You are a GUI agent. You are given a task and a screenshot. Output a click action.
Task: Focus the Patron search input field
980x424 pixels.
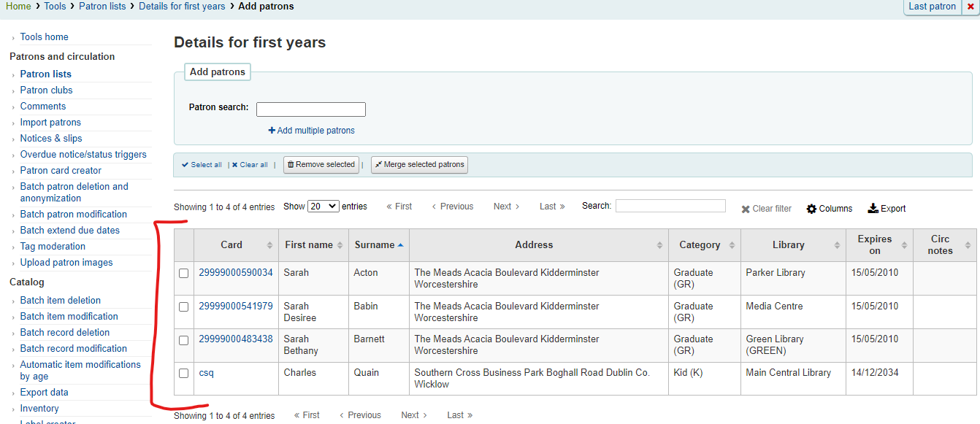tap(310, 109)
